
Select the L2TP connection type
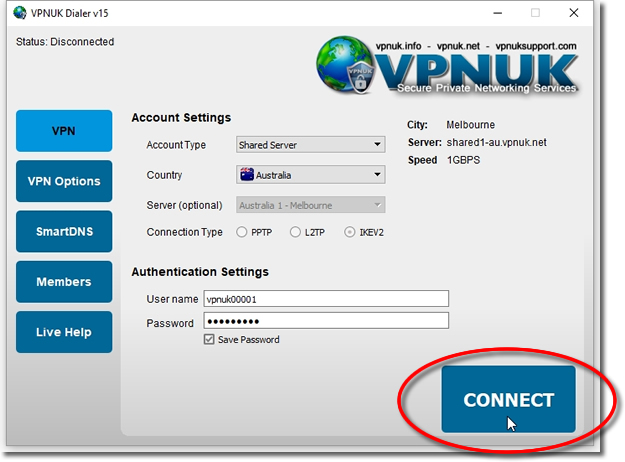[295, 232]
